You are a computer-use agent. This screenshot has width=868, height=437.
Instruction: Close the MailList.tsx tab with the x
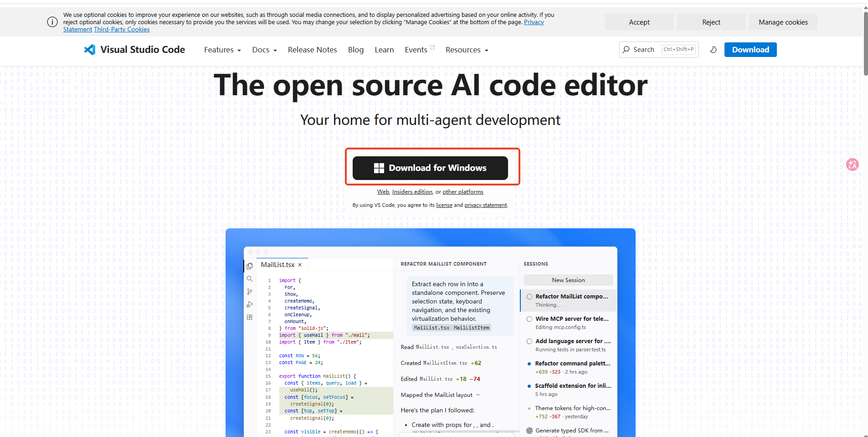coord(300,265)
